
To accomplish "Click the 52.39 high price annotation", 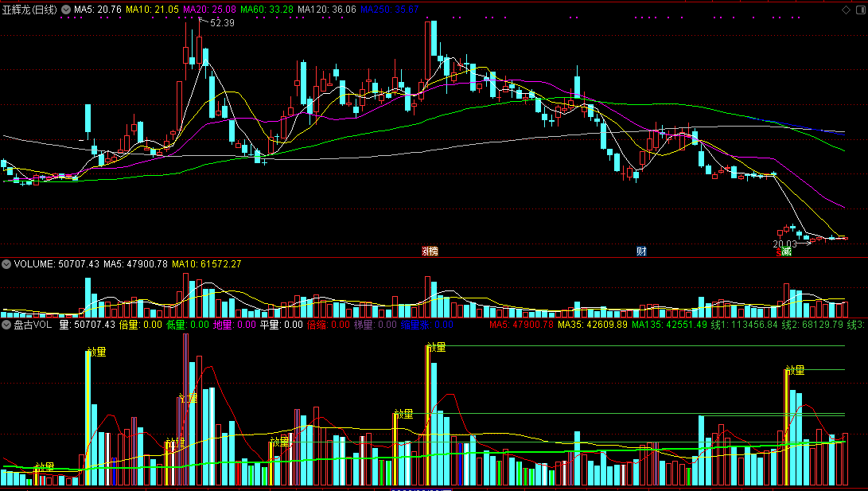I will 222,23.
